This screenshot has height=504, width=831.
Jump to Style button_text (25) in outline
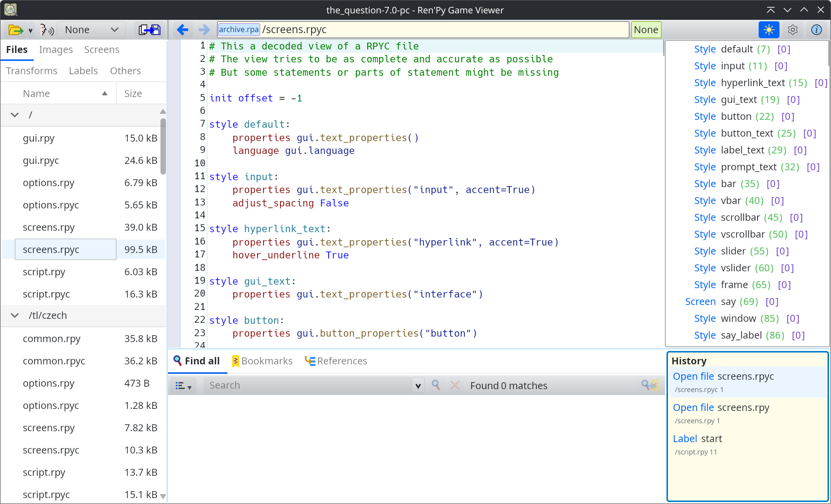[755, 133]
